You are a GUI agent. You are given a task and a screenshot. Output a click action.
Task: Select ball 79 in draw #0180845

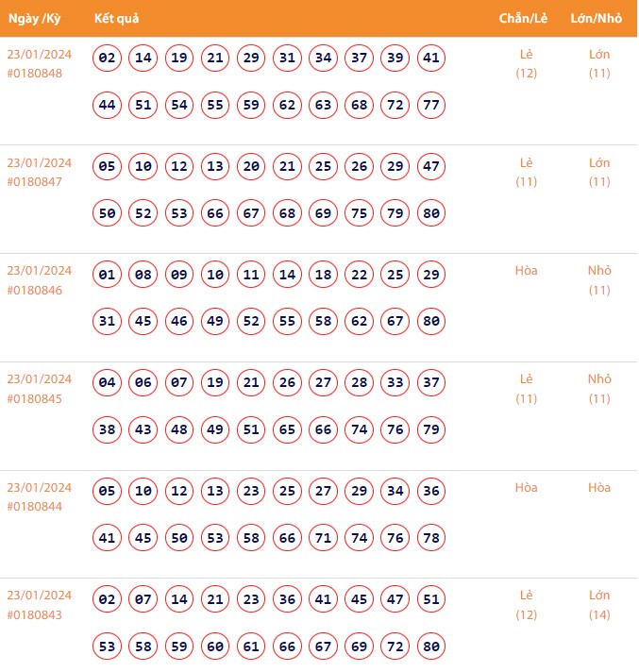click(431, 429)
